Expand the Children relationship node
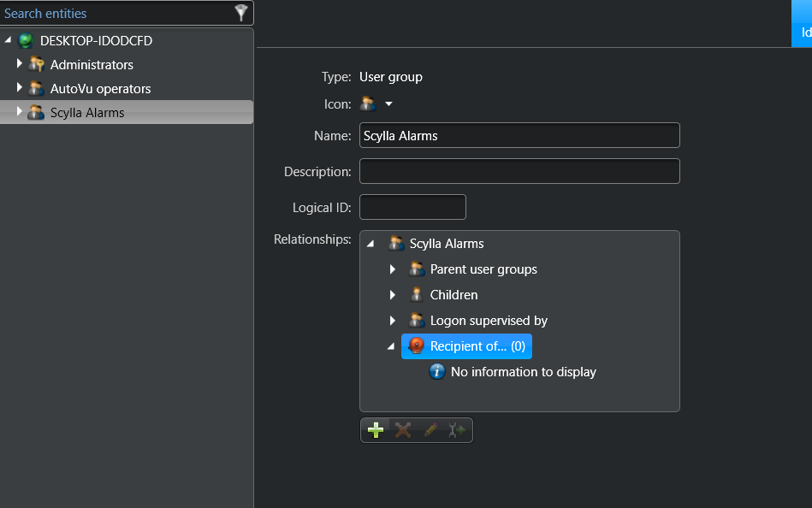Image resolution: width=812 pixels, height=508 pixels. (393, 295)
